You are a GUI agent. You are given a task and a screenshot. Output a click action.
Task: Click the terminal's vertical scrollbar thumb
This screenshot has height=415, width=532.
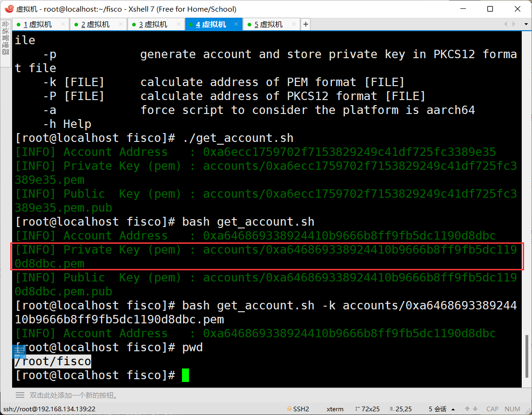pyautogui.click(x=526, y=356)
